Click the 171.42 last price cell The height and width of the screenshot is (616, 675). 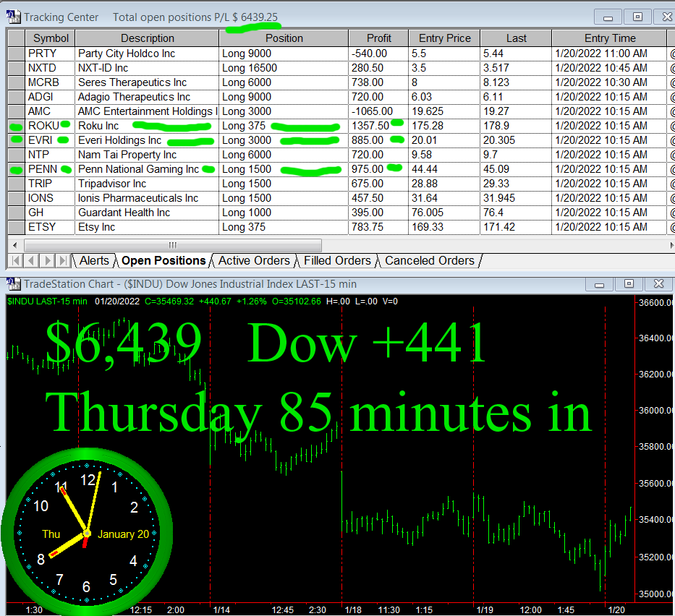tap(516, 227)
